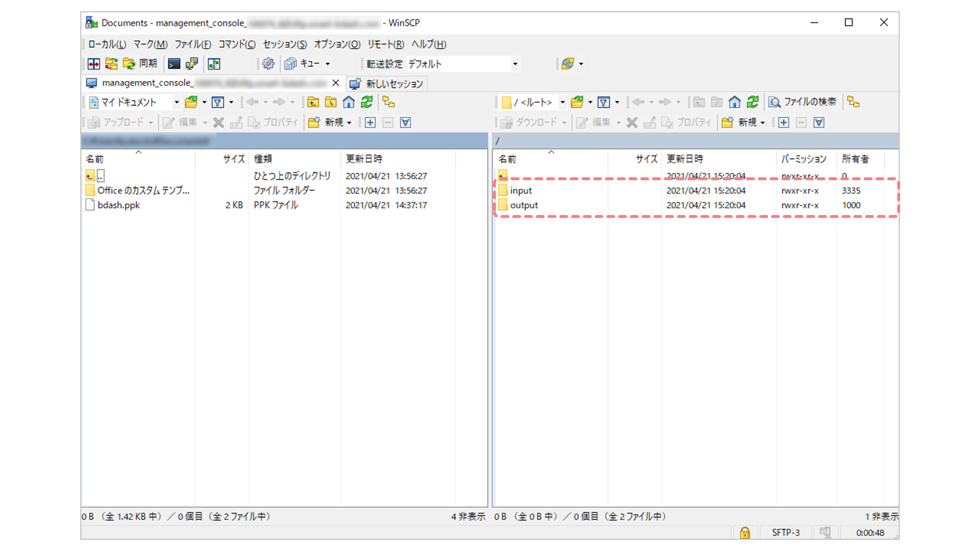Image resolution: width=980 pixels, height=551 pixels.
Task: Close the management_console session tab
Action: [336, 83]
